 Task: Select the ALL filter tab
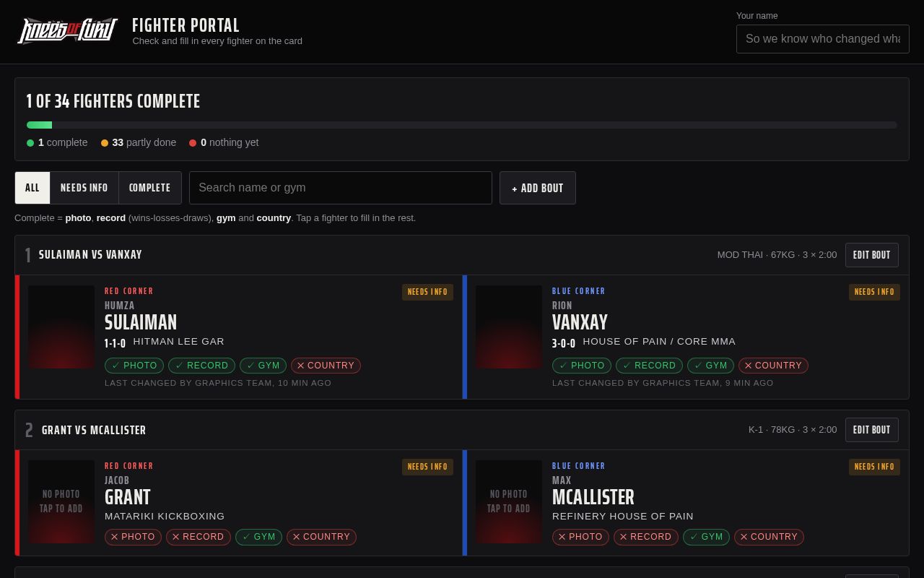pos(32,188)
